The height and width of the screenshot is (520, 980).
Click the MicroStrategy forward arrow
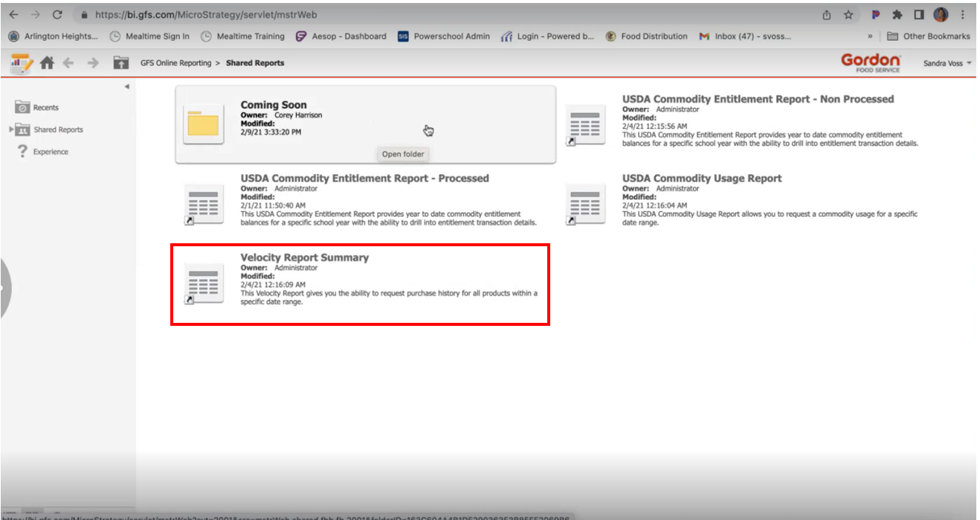click(93, 63)
